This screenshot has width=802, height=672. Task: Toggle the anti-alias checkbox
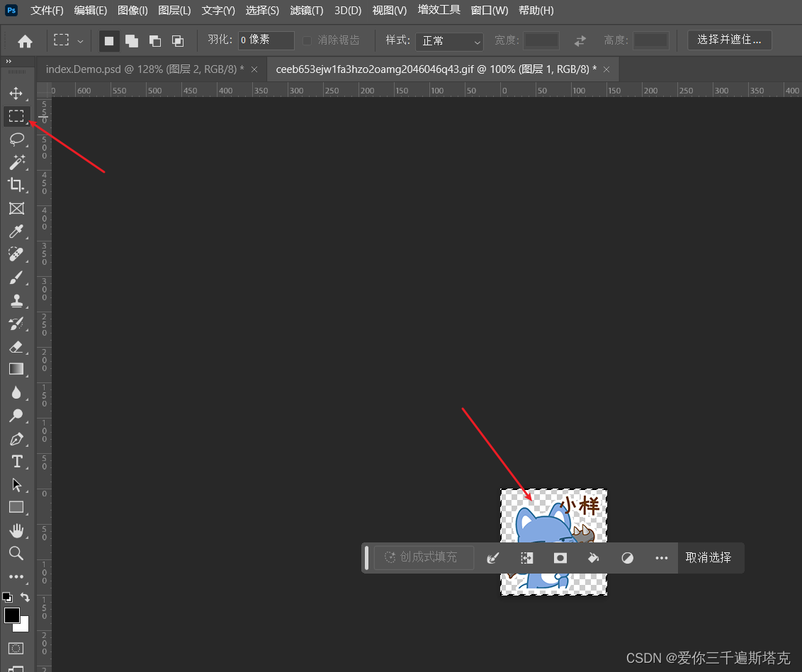307,40
